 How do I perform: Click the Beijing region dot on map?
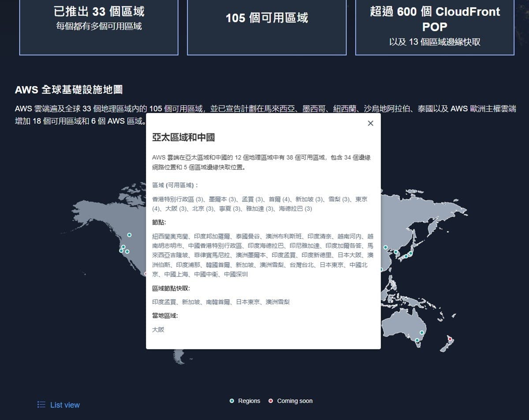click(x=385, y=247)
